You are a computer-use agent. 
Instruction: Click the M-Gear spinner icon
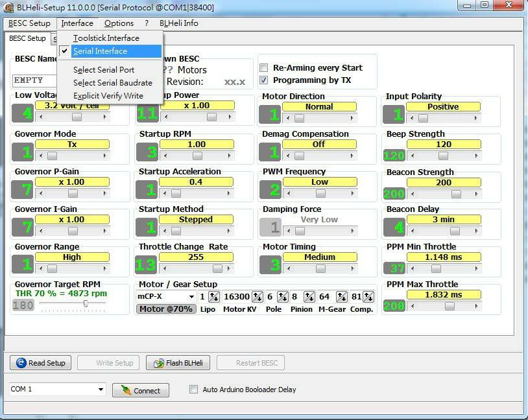[x=342, y=296]
